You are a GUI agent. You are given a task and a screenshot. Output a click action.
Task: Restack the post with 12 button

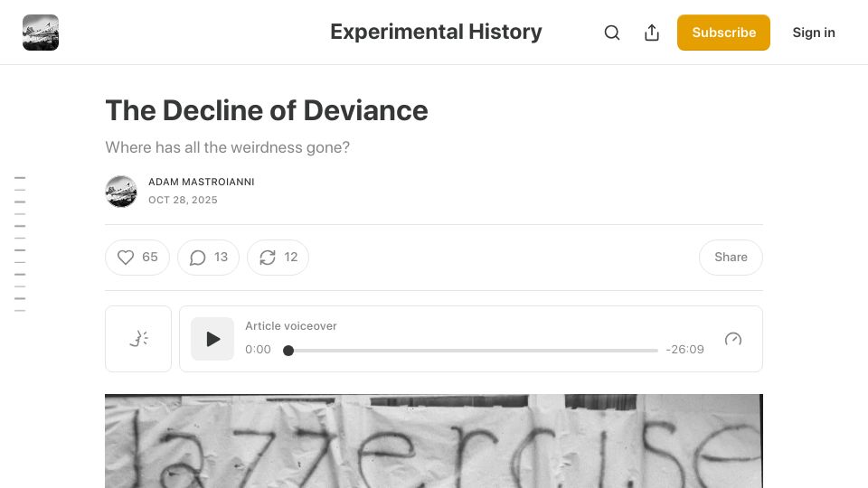[278, 258]
